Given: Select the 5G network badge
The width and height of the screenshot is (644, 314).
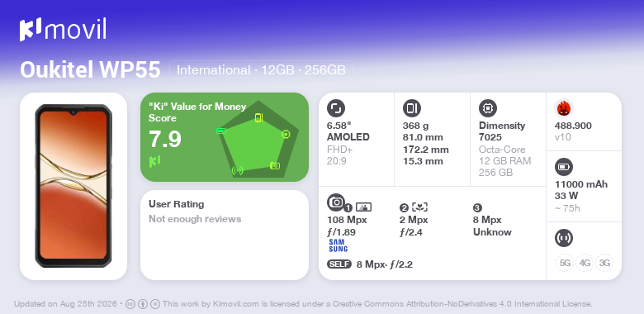Looking at the screenshot, I should (x=565, y=263).
